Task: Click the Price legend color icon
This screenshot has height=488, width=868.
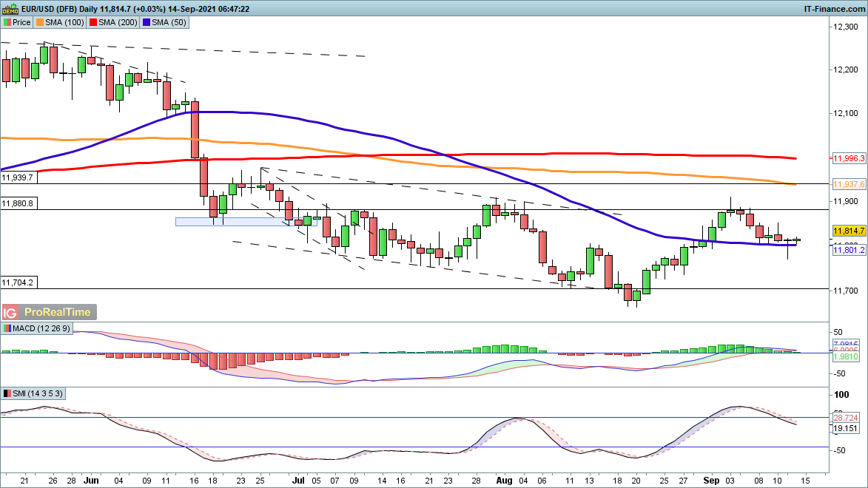Action: (7, 23)
